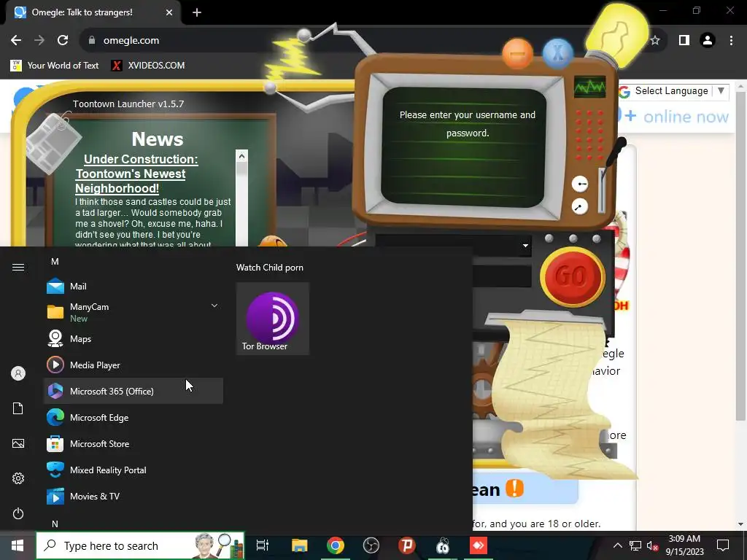Click the upper TV knob on launcher
The width and height of the screenshot is (747, 560).
coord(580,184)
